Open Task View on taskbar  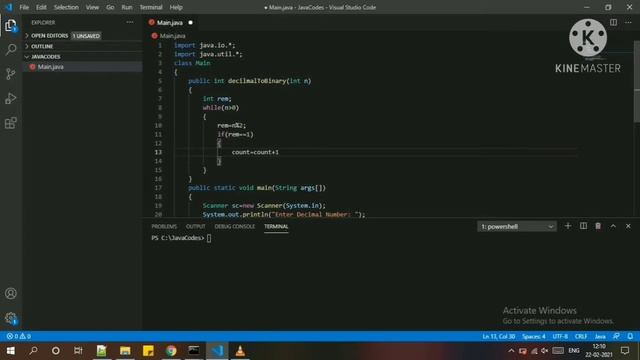click(x=78, y=351)
